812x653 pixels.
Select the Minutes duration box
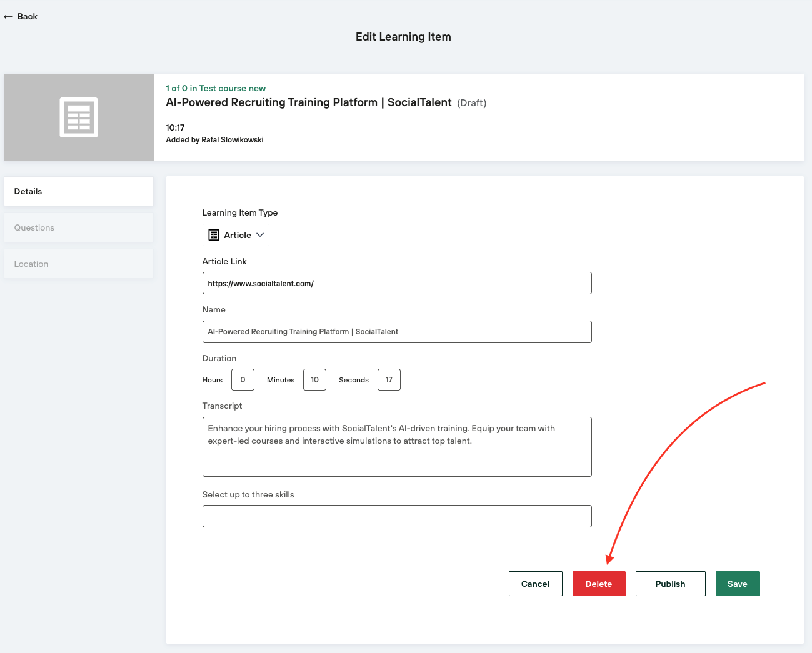coord(314,380)
